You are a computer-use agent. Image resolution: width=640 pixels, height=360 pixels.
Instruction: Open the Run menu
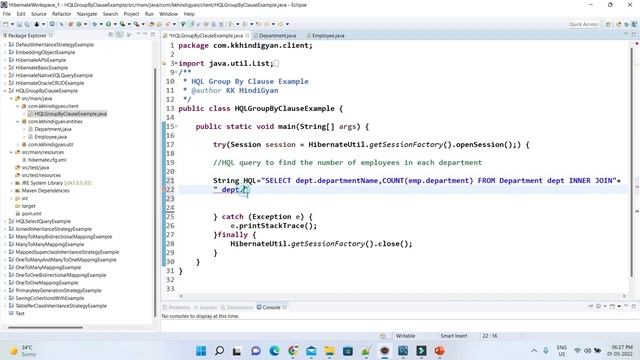coord(149,14)
